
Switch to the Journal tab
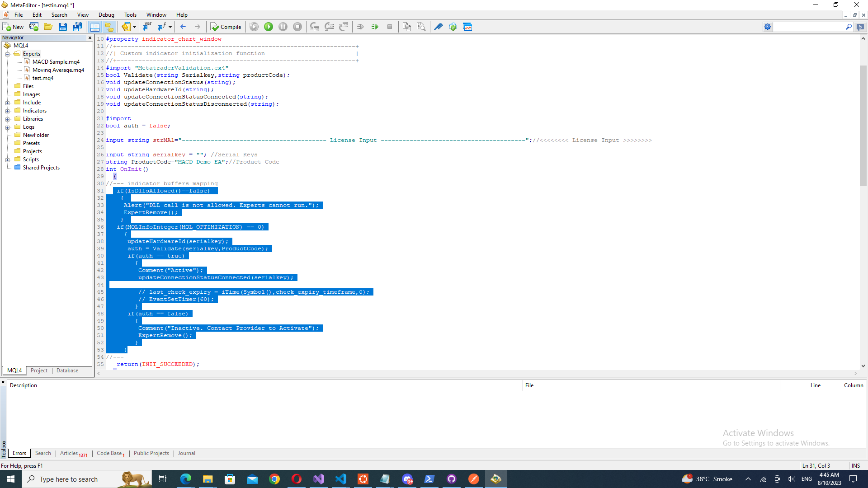(186, 453)
